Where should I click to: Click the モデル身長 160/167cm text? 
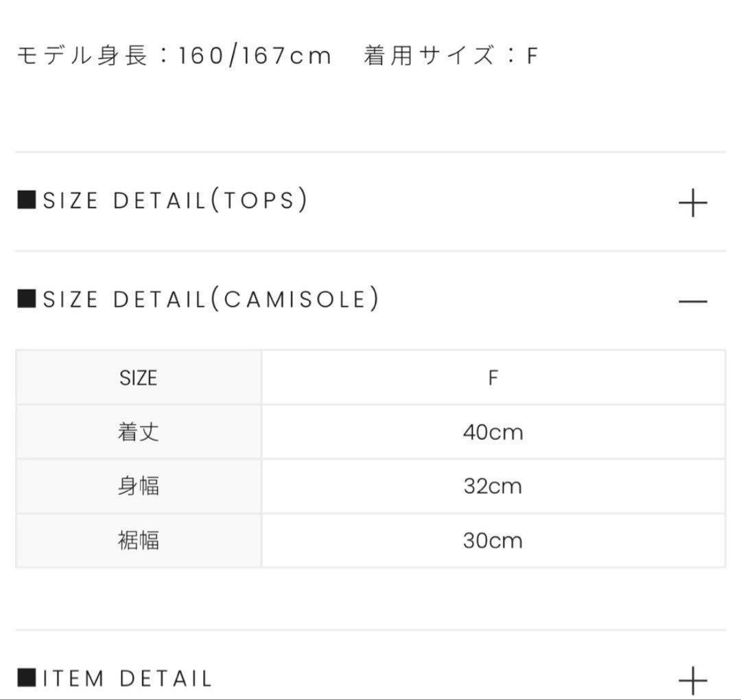point(174,56)
